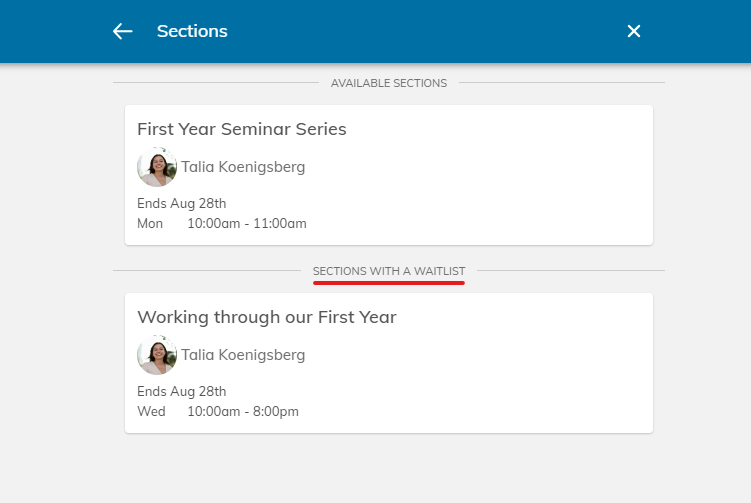Click instructor avatar in the waitlist section card
The image size is (751, 503).
[156, 355]
